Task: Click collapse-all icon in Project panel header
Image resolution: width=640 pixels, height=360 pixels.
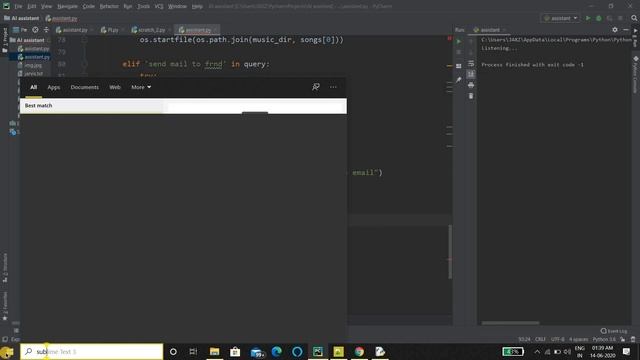Action: (46, 30)
